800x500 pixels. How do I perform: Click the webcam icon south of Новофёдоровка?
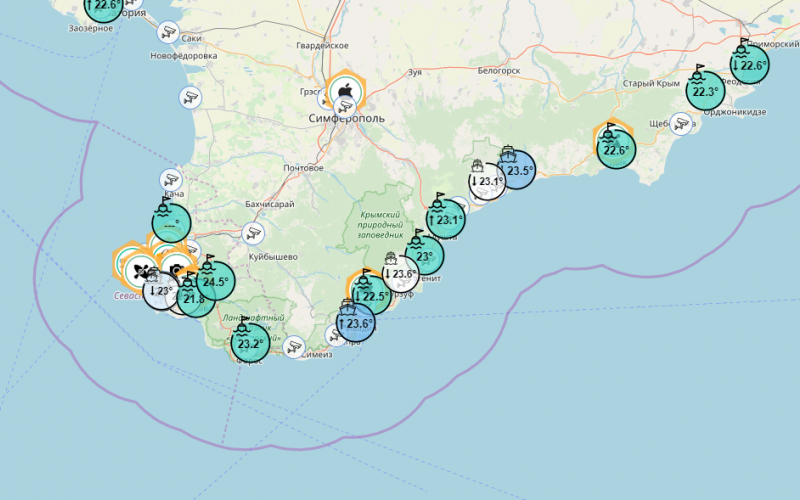tap(190, 97)
